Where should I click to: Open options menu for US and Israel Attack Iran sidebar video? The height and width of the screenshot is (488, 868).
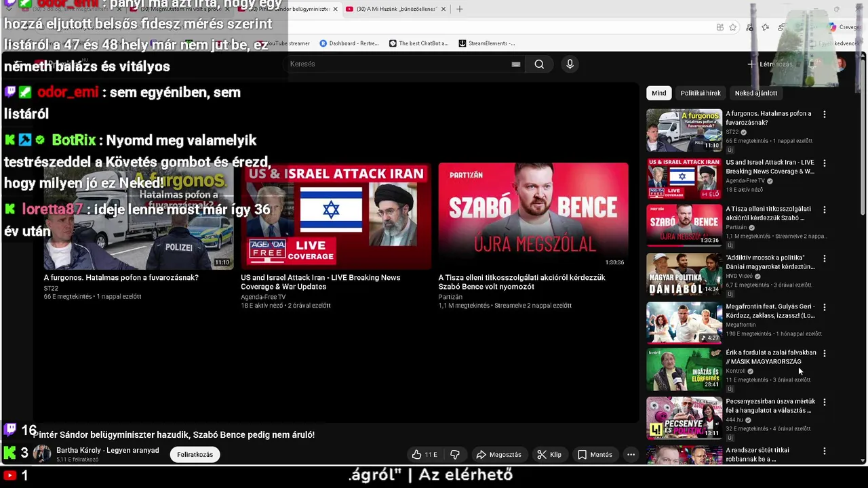coord(825,163)
